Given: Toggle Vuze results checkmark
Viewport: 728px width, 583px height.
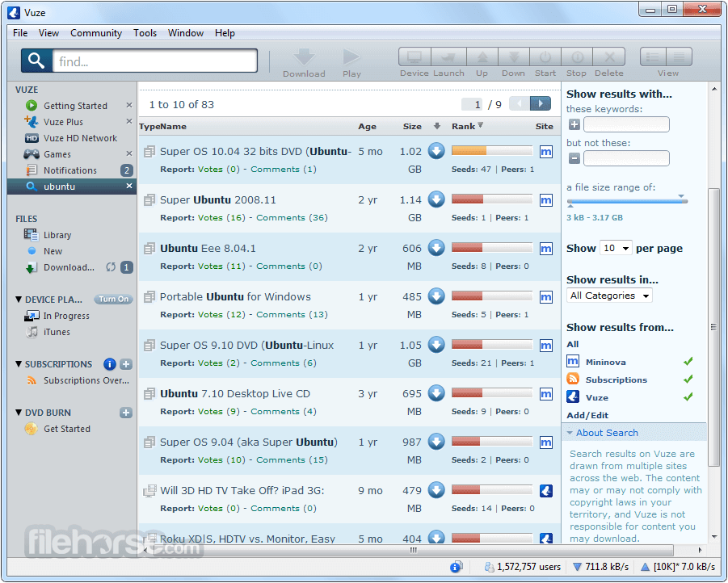Looking at the screenshot, I should click(x=688, y=396).
